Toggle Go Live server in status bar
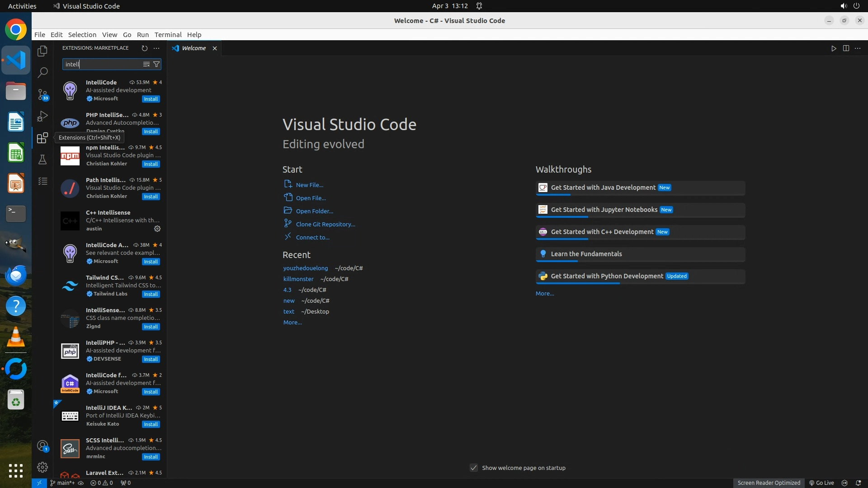The width and height of the screenshot is (868, 488). (821, 483)
